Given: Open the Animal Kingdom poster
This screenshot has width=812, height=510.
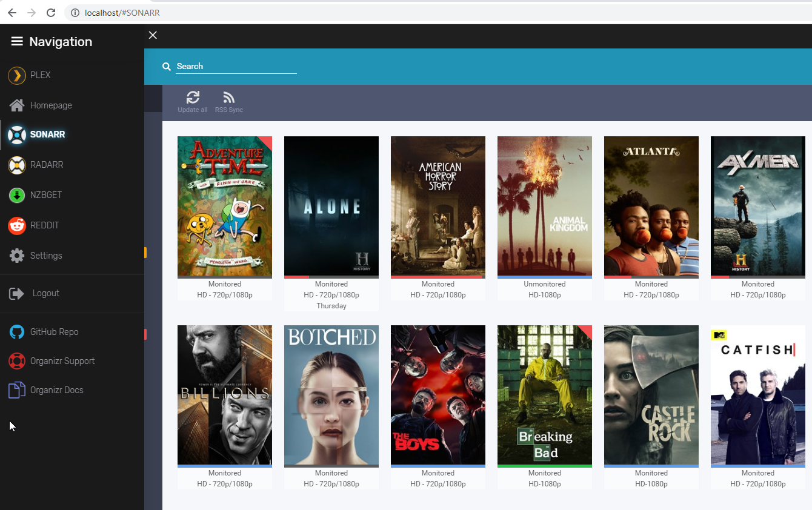Looking at the screenshot, I should click(545, 207).
